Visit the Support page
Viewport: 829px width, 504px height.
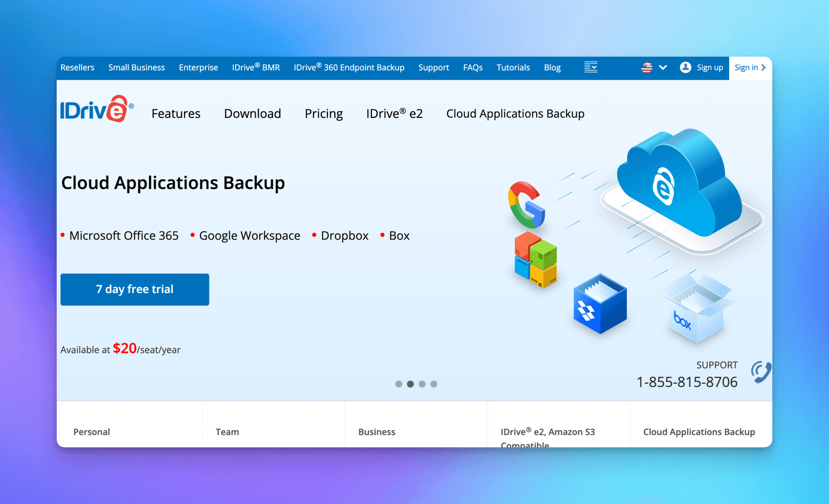click(x=434, y=67)
